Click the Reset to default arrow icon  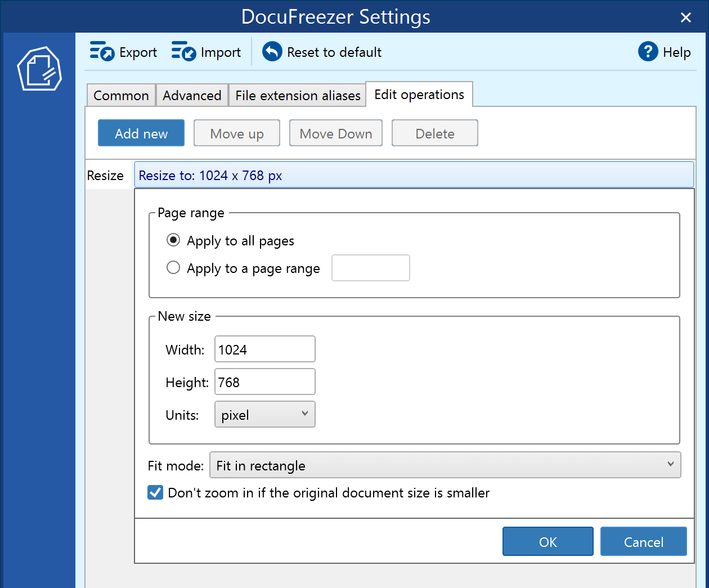click(x=272, y=52)
